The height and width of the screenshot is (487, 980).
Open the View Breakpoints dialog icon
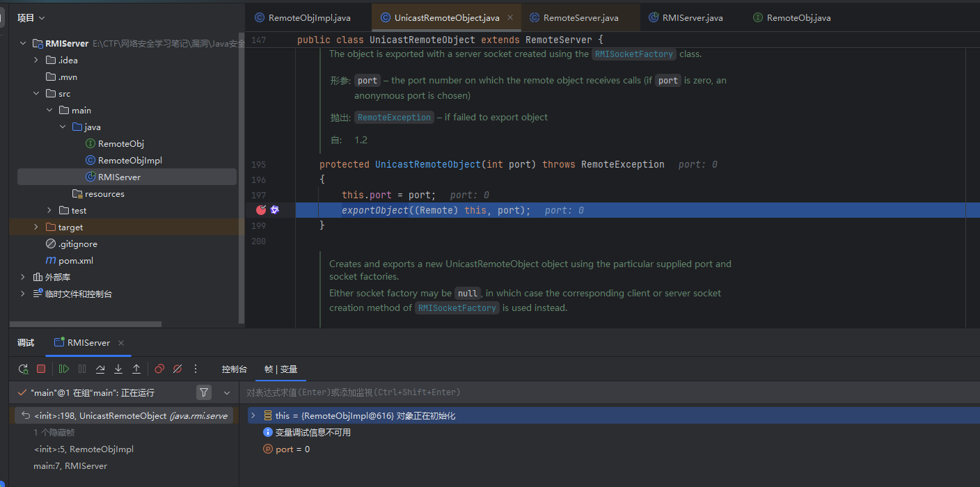[x=159, y=369]
